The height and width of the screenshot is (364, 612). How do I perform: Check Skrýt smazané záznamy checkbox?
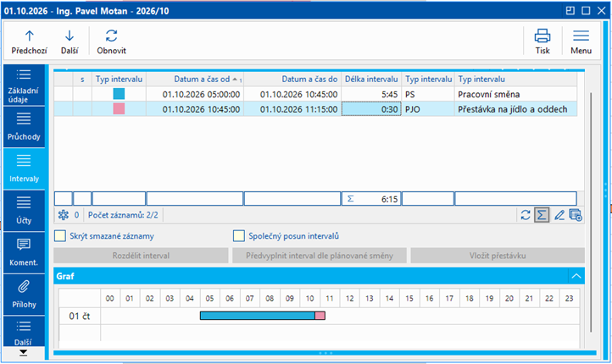(x=60, y=236)
